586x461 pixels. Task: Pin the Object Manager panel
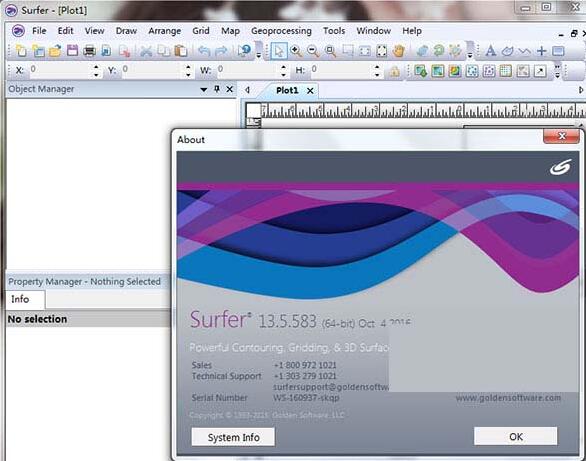(x=217, y=89)
